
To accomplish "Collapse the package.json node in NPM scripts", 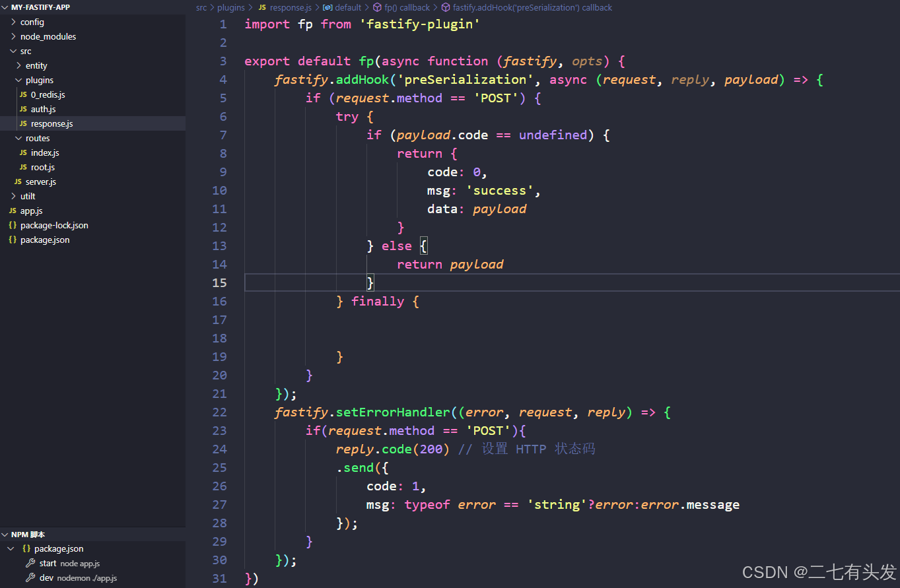I will click(11, 548).
